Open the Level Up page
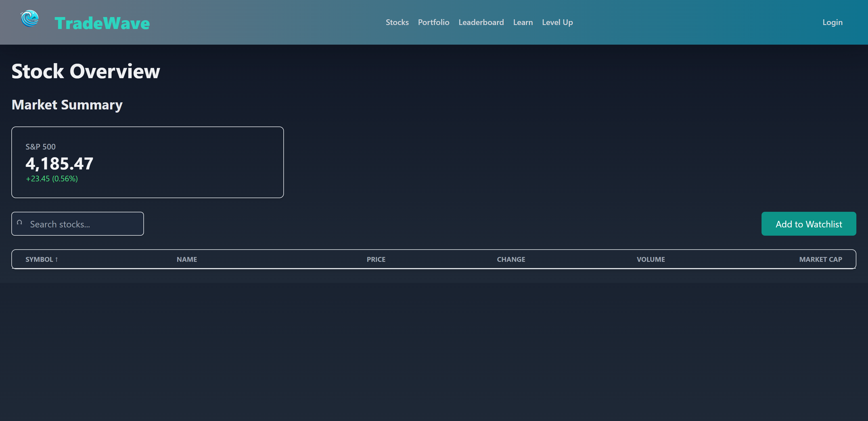The width and height of the screenshot is (868, 421). point(557,22)
